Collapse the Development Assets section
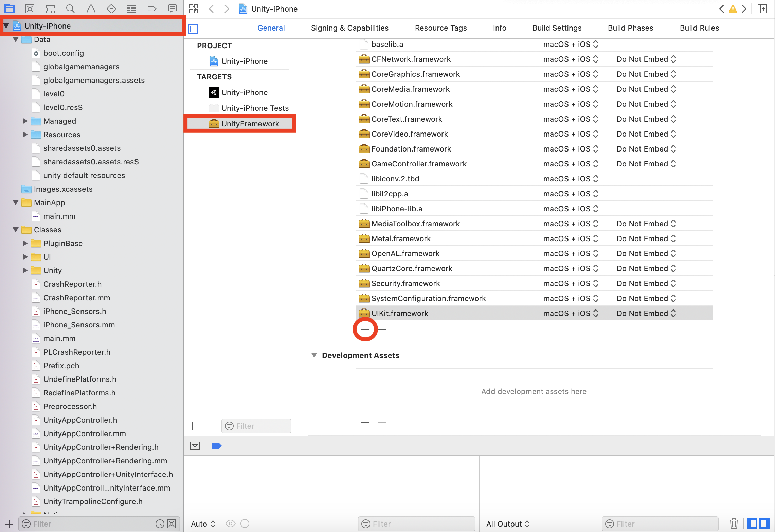Viewport: 775px width, 532px height. [314, 355]
